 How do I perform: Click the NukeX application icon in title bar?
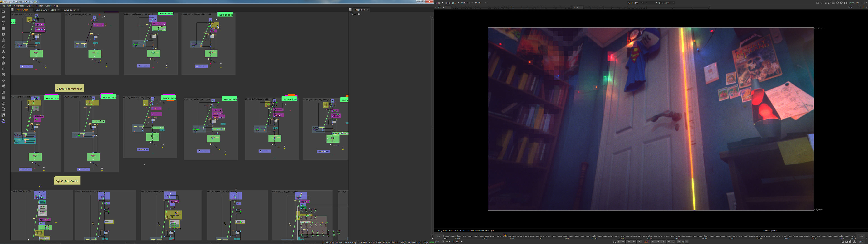pyautogui.click(x=2, y=2)
